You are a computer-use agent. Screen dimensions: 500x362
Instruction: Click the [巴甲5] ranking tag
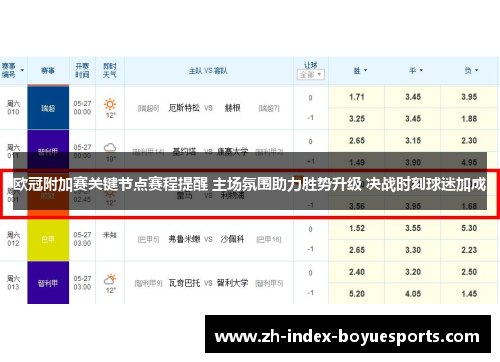148,239
